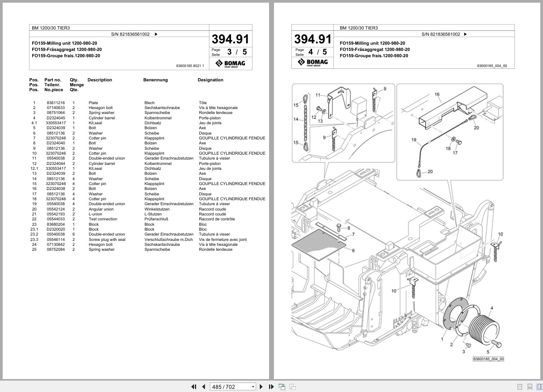Click part number 83611216 in row 1

pos(55,103)
